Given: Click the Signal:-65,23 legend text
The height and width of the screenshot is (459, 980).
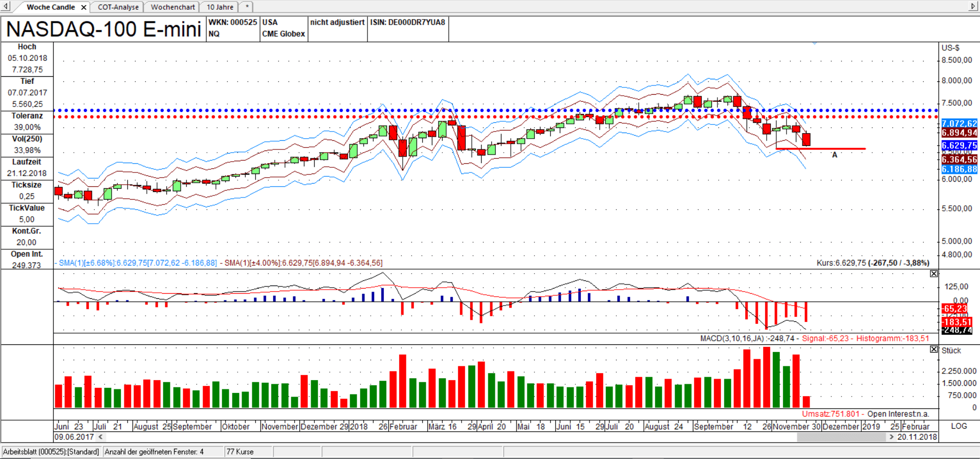Looking at the screenshot, I should coord(825,338).
